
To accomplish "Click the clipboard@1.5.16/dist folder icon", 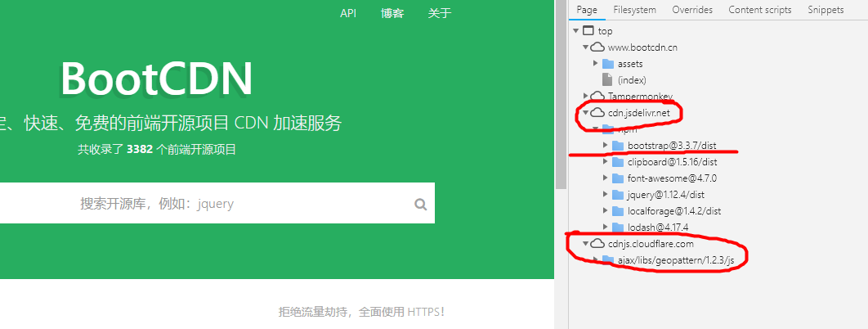I will coord(618,162).
